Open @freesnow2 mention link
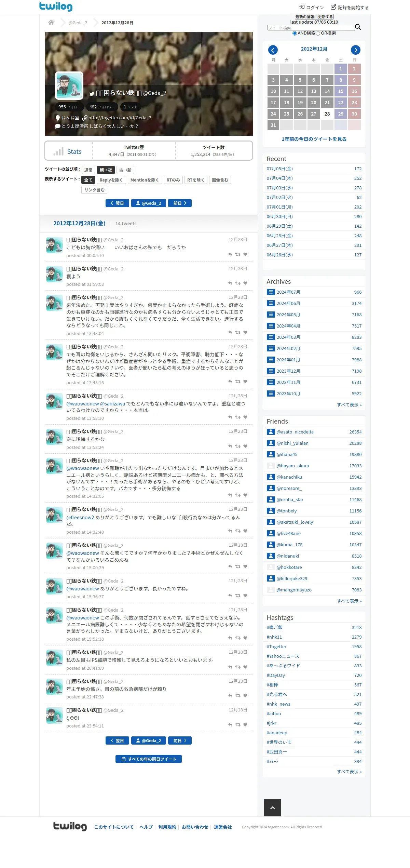The height and width of the screenshot is (868, 410). pos(80,518)
